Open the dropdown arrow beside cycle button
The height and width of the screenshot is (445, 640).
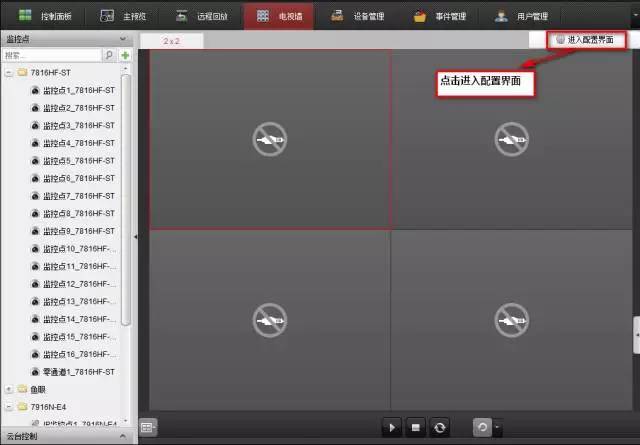[497, 427]
